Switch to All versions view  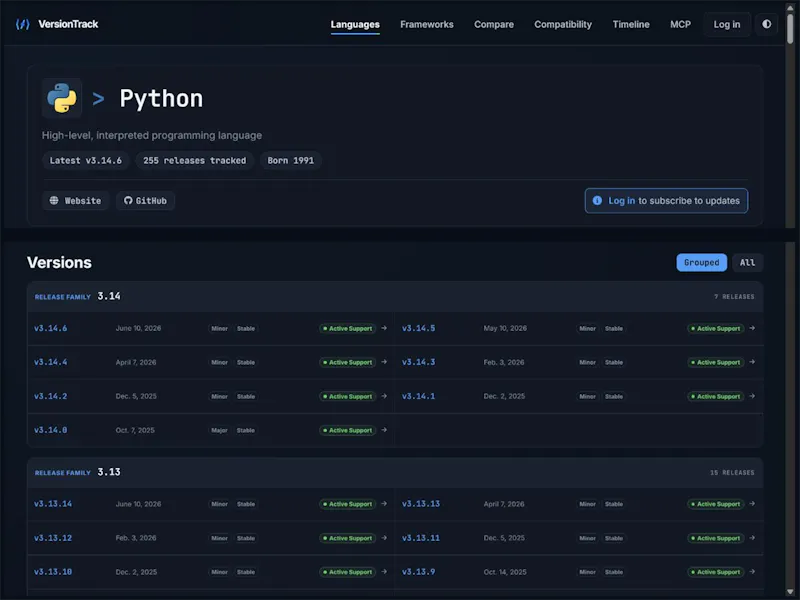[x=747, y=262]
